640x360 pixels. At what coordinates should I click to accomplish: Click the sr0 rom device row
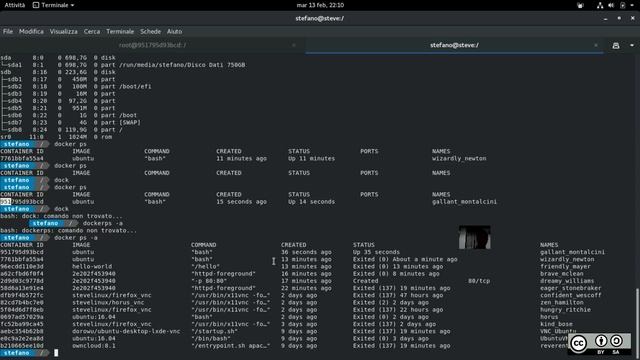click(56, 137)
